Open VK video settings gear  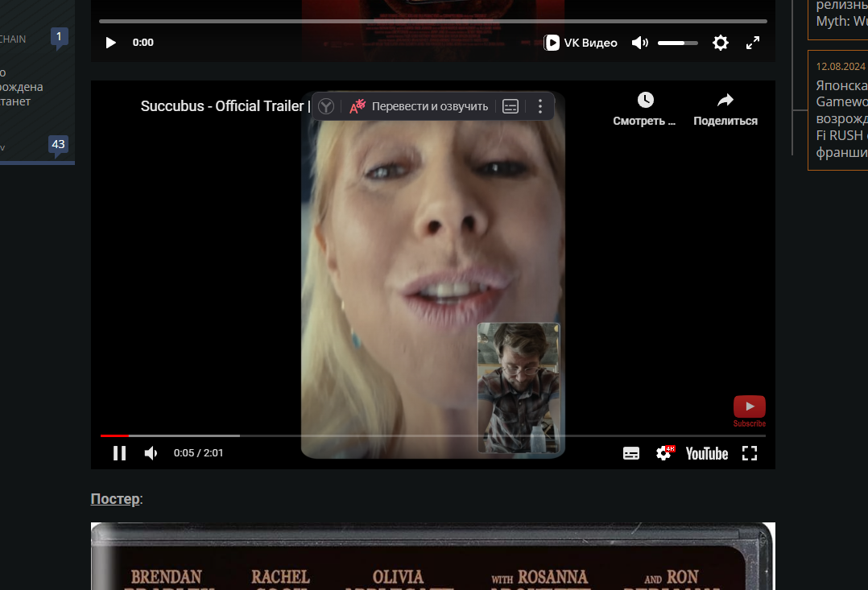(720, 43)
